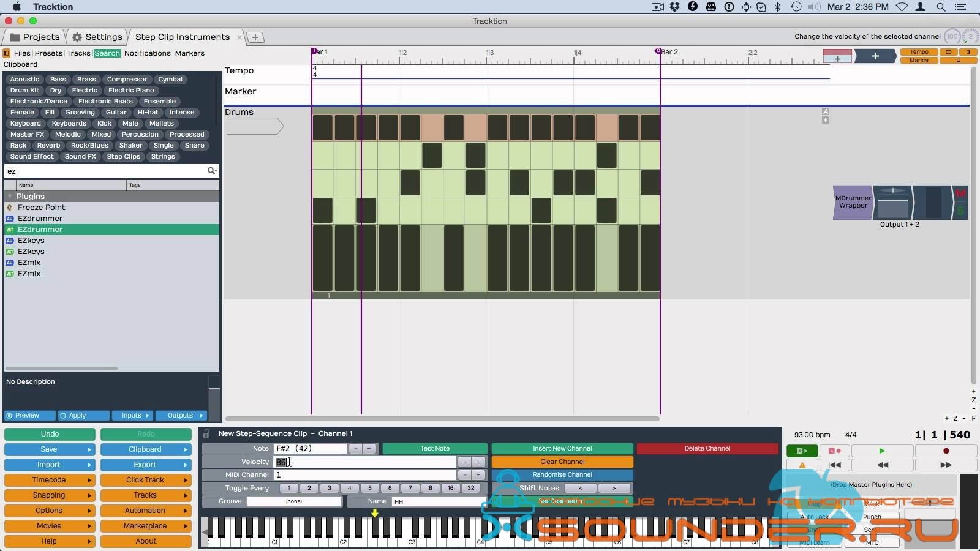Switch to the Settings tab
This screenshot has width=980, height=551.
(97, 37)
